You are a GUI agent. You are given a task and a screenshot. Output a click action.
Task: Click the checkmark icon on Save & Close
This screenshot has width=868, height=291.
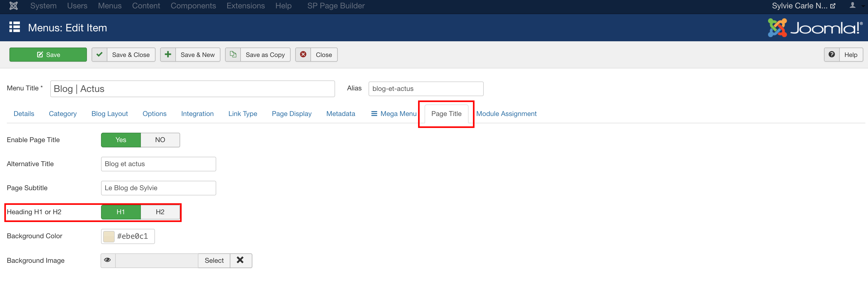[x=99, y=55]
